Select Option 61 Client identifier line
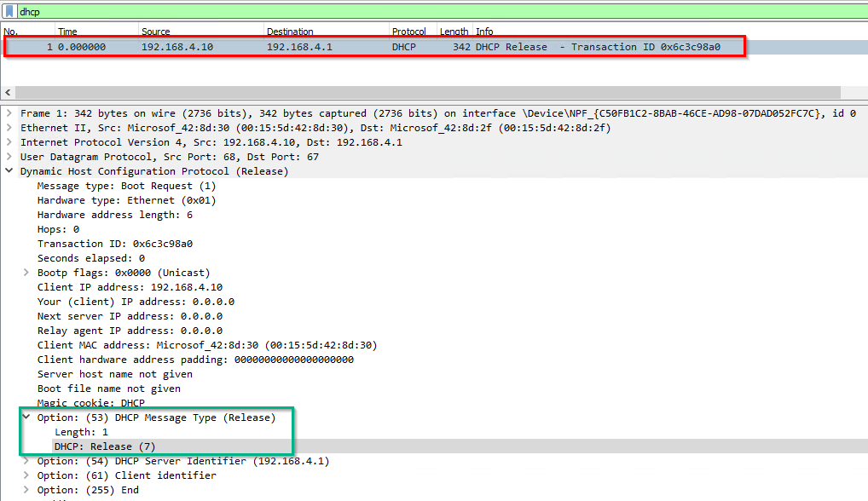Screen dimensions: 868x501 coord(126,475)
